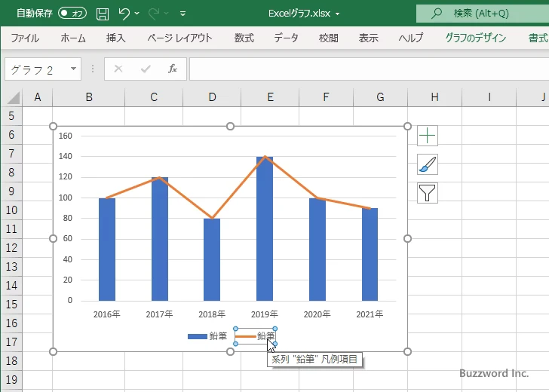Click the Select All corner triangle
The image size is (549, 392).
pos(14,98)
